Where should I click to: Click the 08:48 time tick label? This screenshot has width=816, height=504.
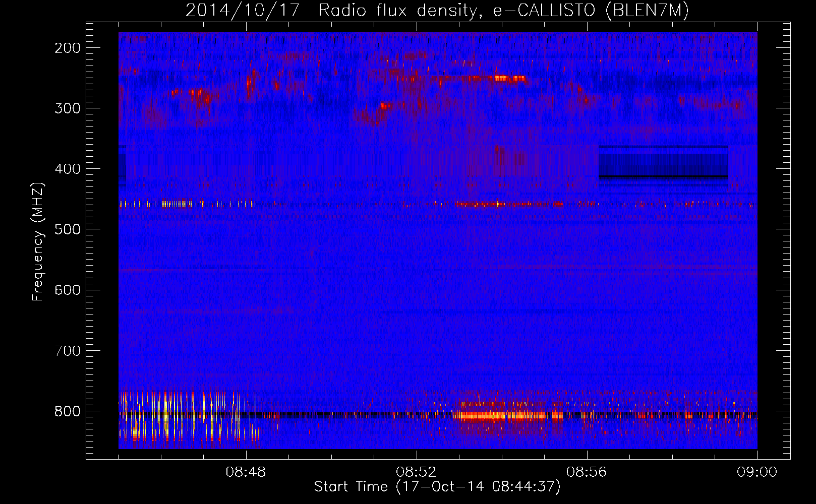[246, 472]
